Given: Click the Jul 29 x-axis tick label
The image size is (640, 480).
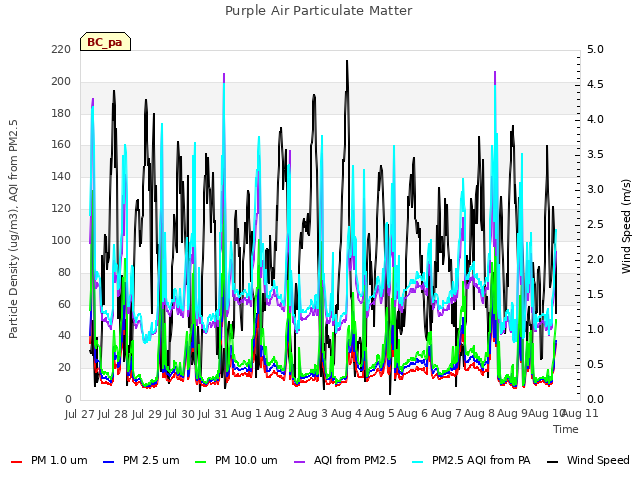Looking at the screenshot, I should tap(146, 414).
